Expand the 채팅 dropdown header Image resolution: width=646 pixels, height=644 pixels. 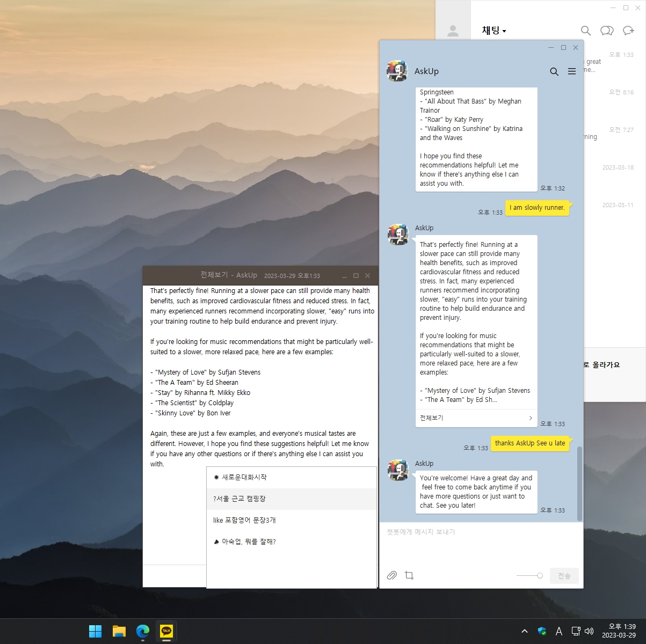click(494, 31)
